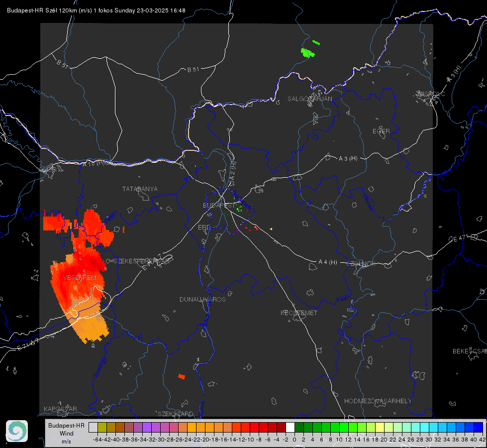Click the blue 'Heves' county label
The image size is (487, 448).
click(368, 202)
